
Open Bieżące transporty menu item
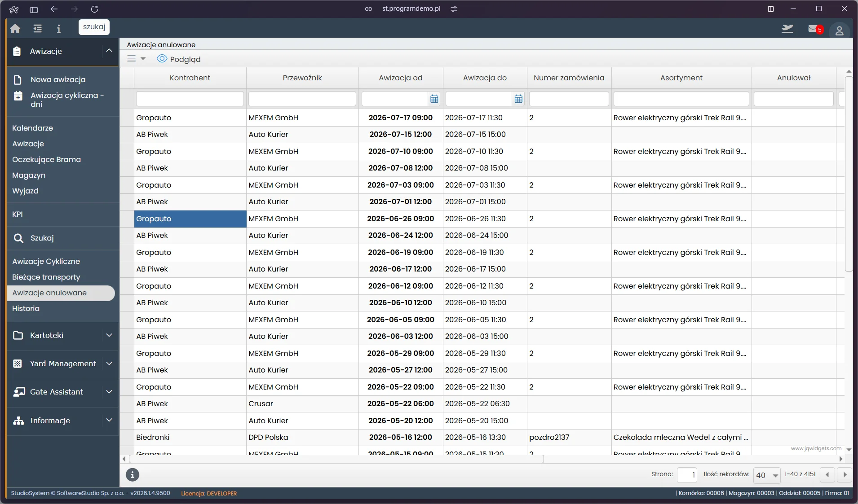point(46,277)
